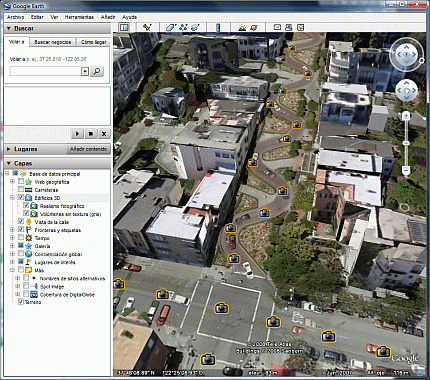Click the camera icon inside intersection square
This screenshot has width=430, height=380.
click(x=221, y=308)
